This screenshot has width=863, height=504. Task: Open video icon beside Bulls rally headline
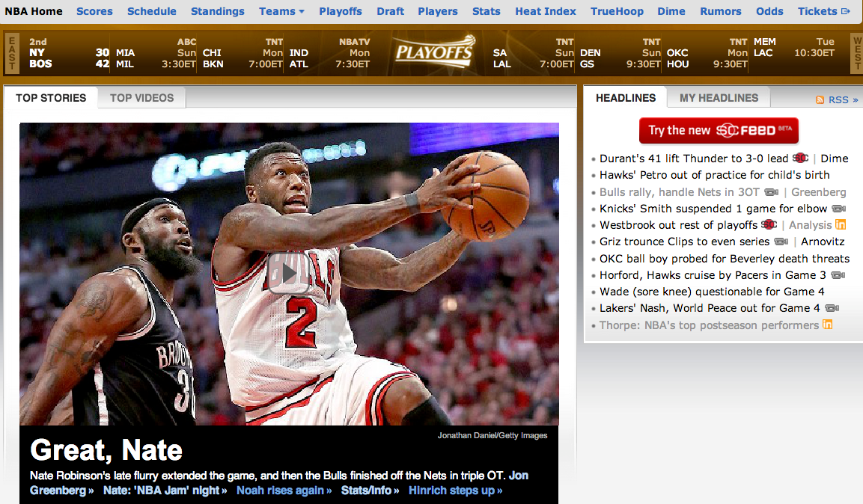click(x=772, y=192)
